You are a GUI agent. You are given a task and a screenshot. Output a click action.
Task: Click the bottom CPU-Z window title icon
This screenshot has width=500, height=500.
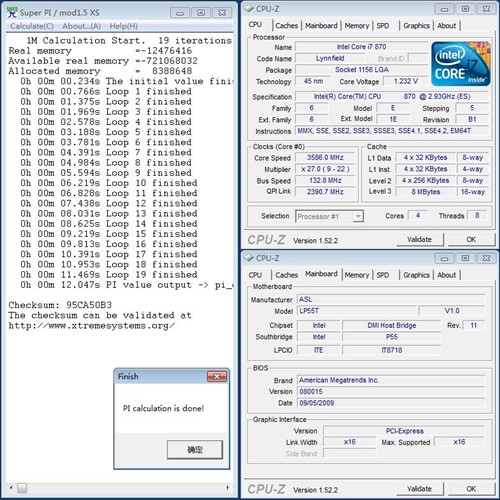pyautogui.click(x=249, y=258)
